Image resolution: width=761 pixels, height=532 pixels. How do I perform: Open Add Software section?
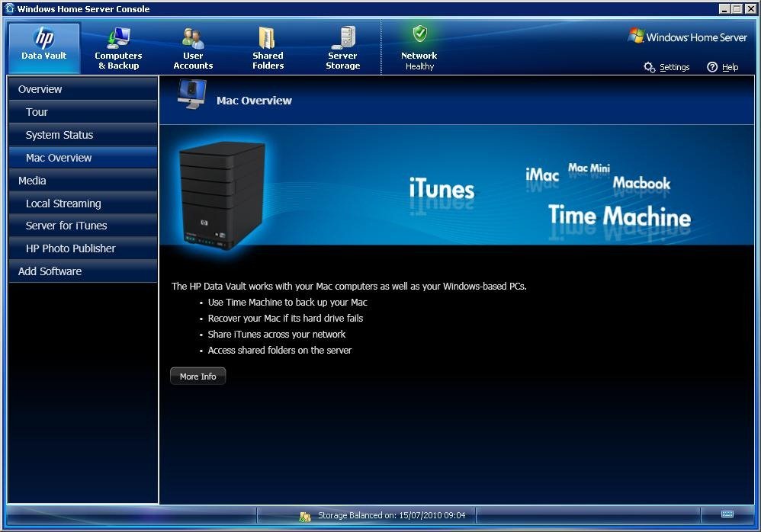83,271
